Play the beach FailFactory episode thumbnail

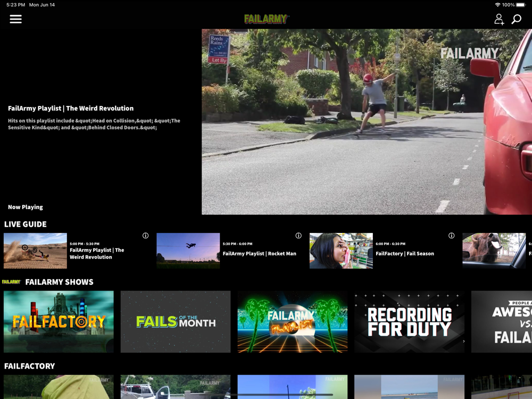[x=409, y=387]
